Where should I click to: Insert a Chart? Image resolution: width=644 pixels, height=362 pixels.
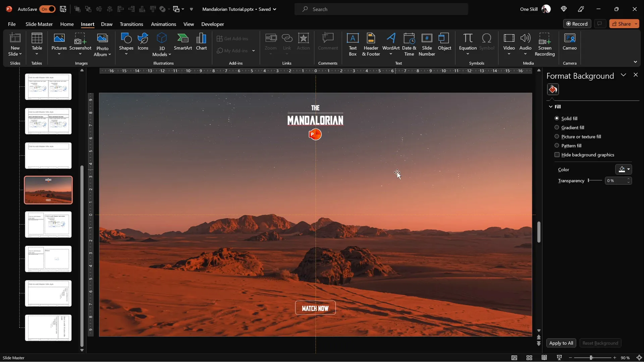201,42
